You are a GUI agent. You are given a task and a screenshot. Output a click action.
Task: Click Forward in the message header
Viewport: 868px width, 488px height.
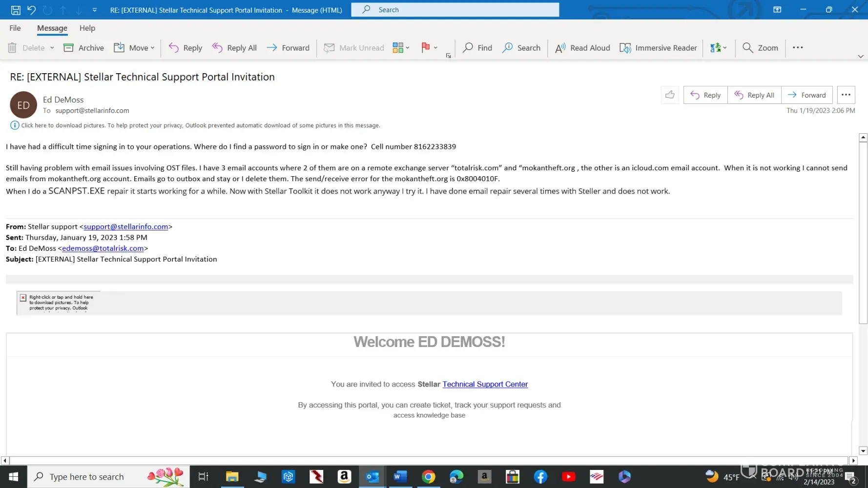pyautogui.click(x=807, y=95)
